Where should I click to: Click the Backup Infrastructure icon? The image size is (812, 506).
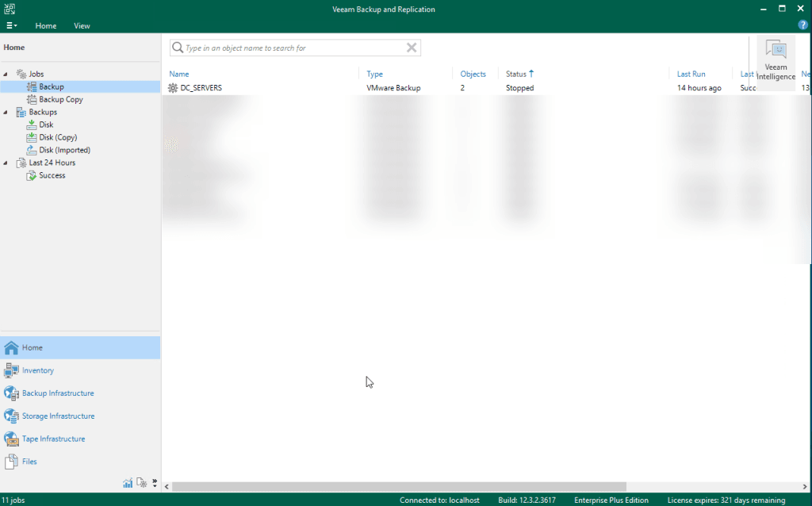(x=11, y=393)
